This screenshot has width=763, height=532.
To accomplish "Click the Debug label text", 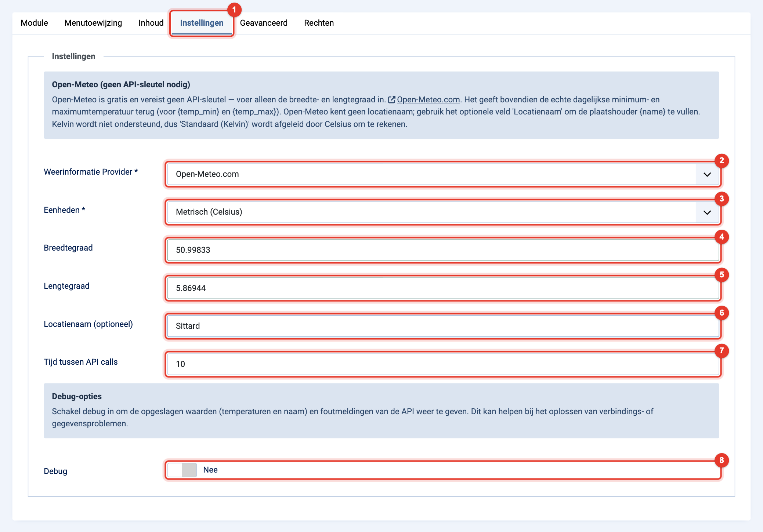I will point(55,471).
